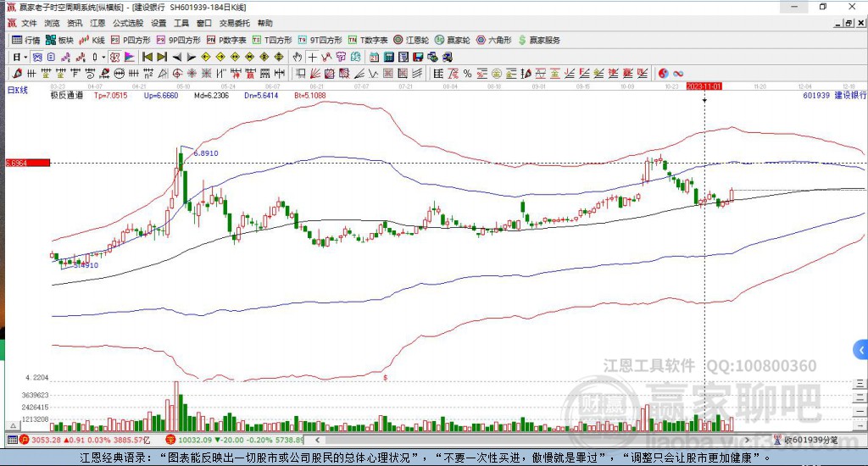Click the gold 金 circle icon
Screen dimensions: 868x466
(497, 74)
